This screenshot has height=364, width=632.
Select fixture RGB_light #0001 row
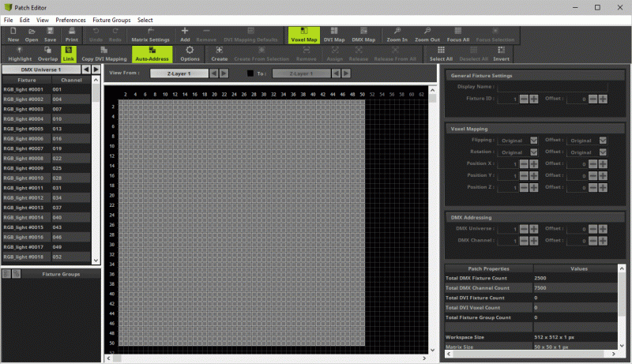(47, 89)
